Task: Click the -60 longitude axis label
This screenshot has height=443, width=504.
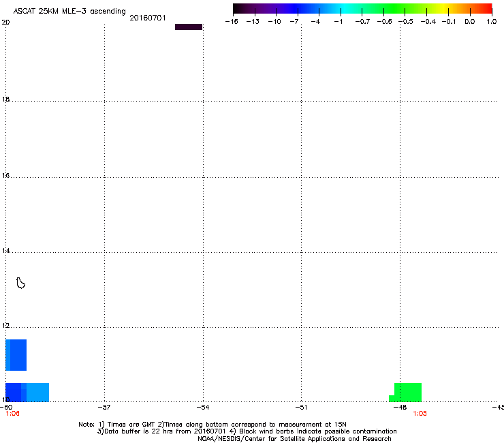Action: [x=6, y=408]
